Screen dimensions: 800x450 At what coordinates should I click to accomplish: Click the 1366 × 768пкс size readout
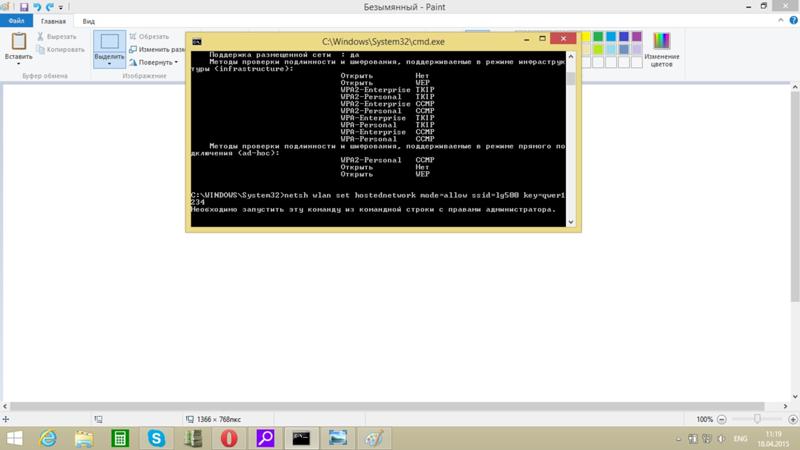click(x=218, y=419)
